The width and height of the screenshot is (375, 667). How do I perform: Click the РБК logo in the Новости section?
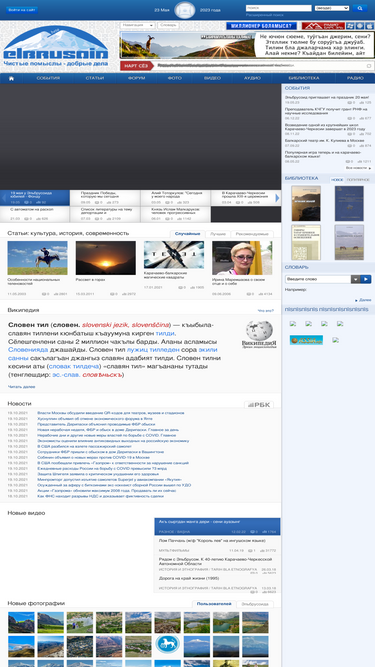coord(259,405)
